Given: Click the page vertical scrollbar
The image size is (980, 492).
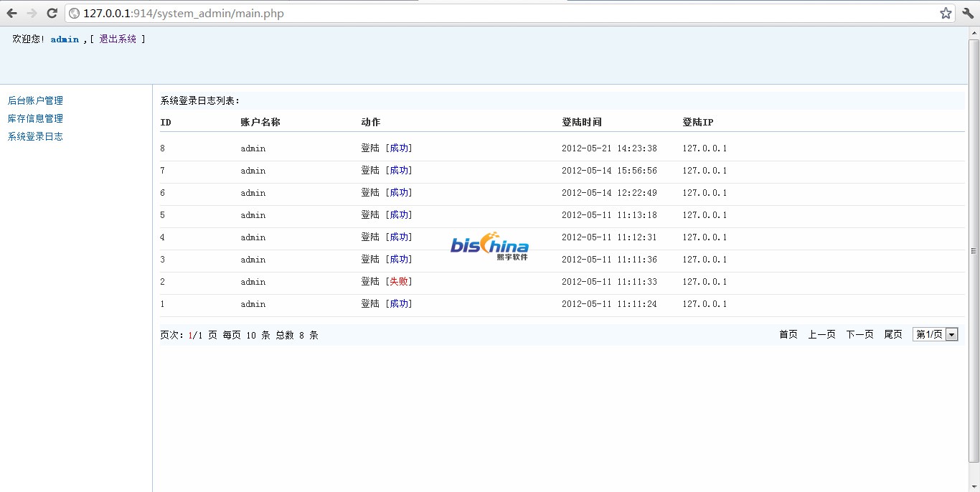Looking at the screenshot, I should (974, 251).
